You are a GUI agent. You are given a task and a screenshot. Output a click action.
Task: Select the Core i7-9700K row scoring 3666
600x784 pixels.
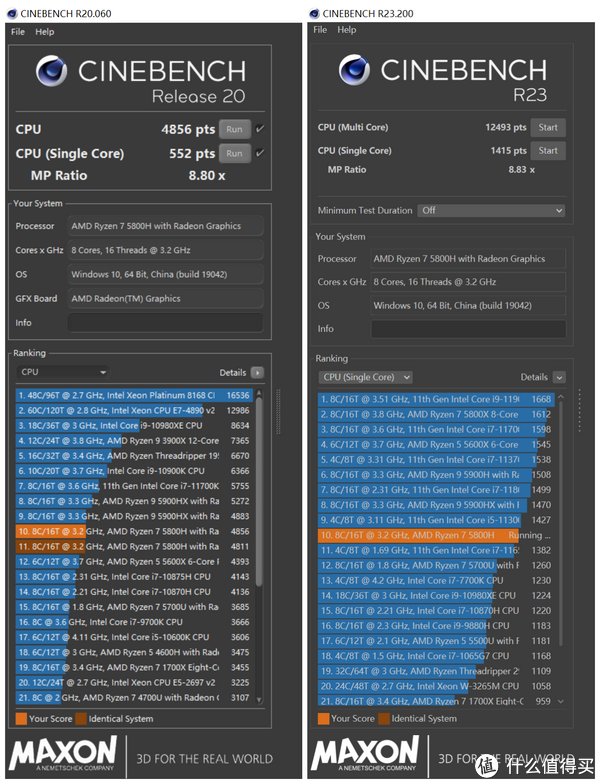click(x=134, y=622)
